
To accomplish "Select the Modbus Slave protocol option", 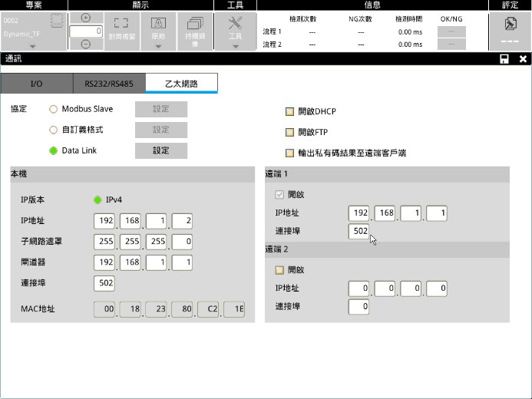I will pyautogui.click(x=54, y=109).
